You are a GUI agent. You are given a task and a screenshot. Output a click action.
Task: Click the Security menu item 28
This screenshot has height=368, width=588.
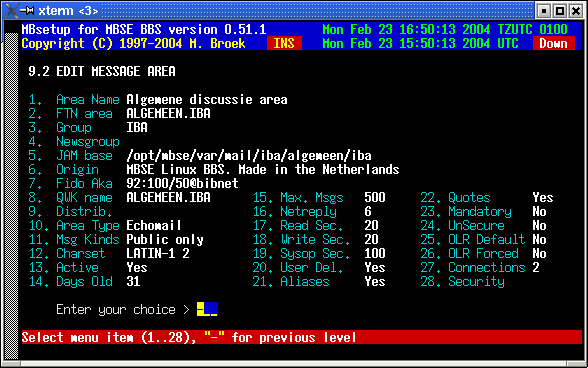click(x=462, y=282)
